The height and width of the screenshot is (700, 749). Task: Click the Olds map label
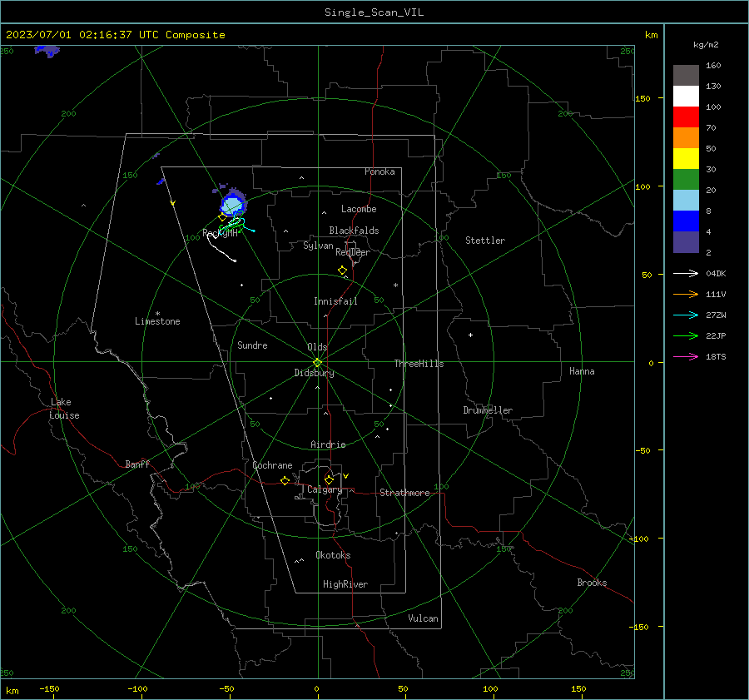[317, 347]
